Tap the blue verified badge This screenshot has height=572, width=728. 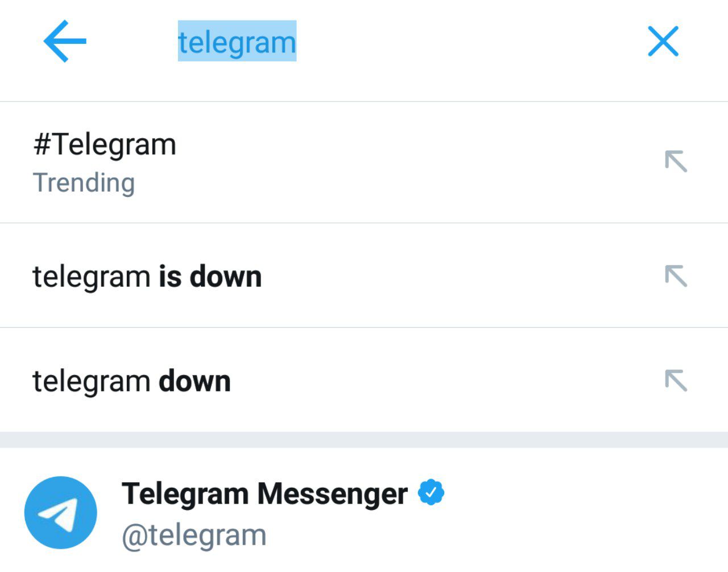(x=431, y=493)
